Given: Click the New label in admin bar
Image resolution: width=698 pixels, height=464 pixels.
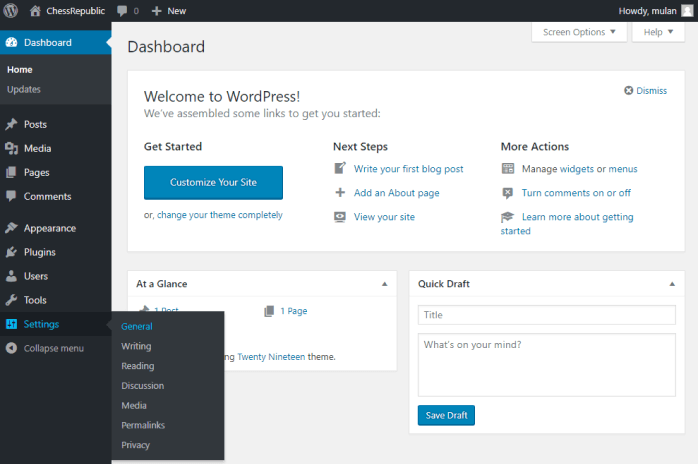Looking at the screenshot, I should coord(177,11).
